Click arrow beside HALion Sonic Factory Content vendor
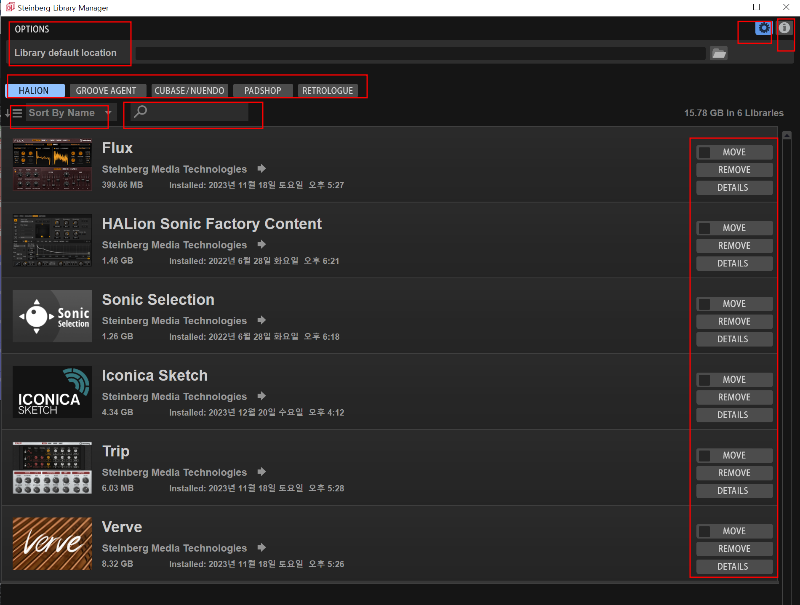The height and width of the screenshot is (605, 800). (x=262, y=244)
